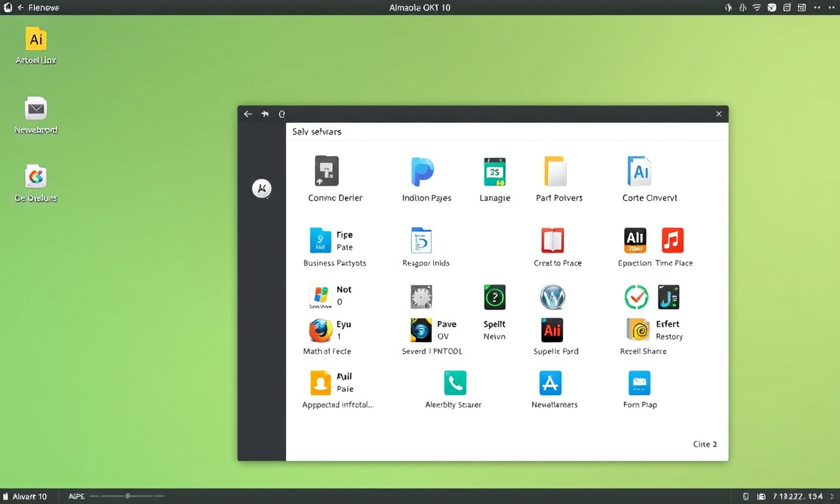Click the Efert Restory label
Image resolution: width=840 pixels, height=504 pixels.
click(x=669, y=330)
